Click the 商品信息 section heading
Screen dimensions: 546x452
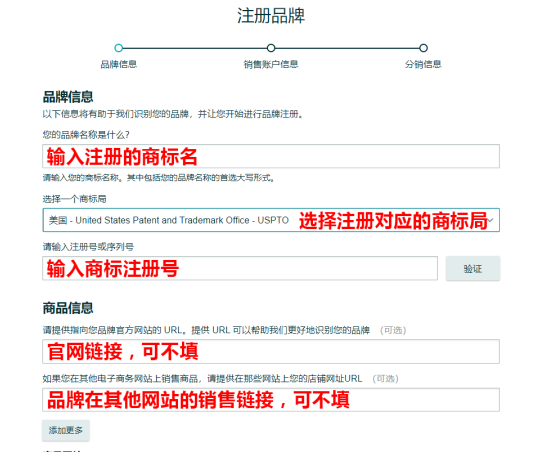click(x=68, y=308)
